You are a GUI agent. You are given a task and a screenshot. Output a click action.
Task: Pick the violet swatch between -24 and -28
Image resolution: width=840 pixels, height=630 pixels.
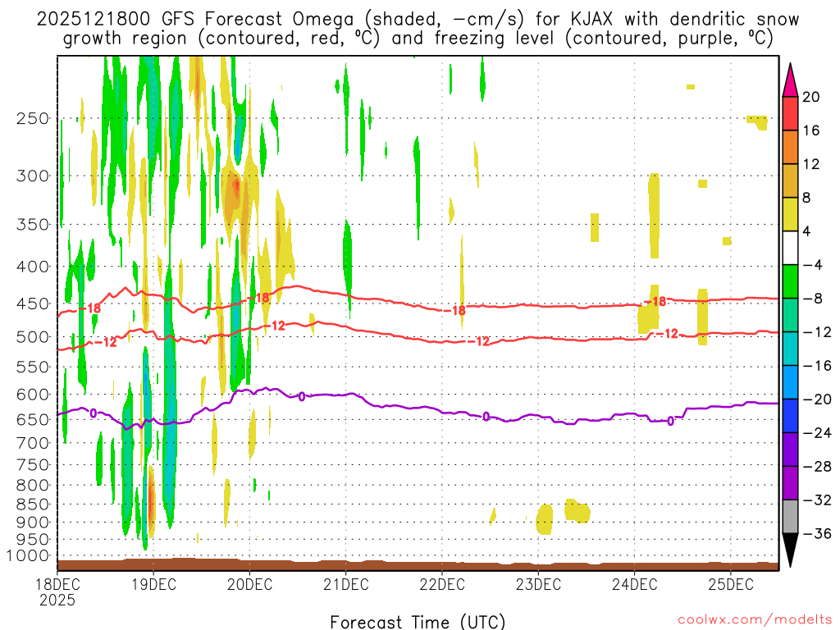point(790,450)
